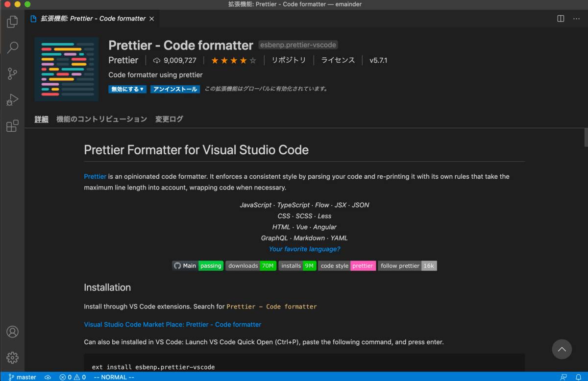Open Visual Studio Code Market Place link
The width and height of the screenshot is (588, 381).
tap(172, 324)
